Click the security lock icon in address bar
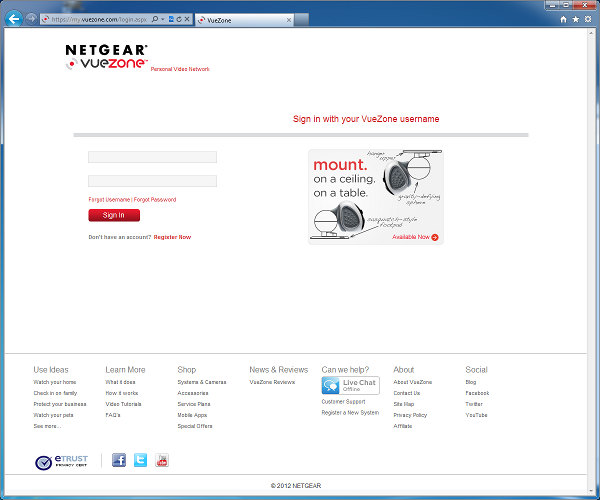Viewport: 600px width, 500px height. pos(171,19)
